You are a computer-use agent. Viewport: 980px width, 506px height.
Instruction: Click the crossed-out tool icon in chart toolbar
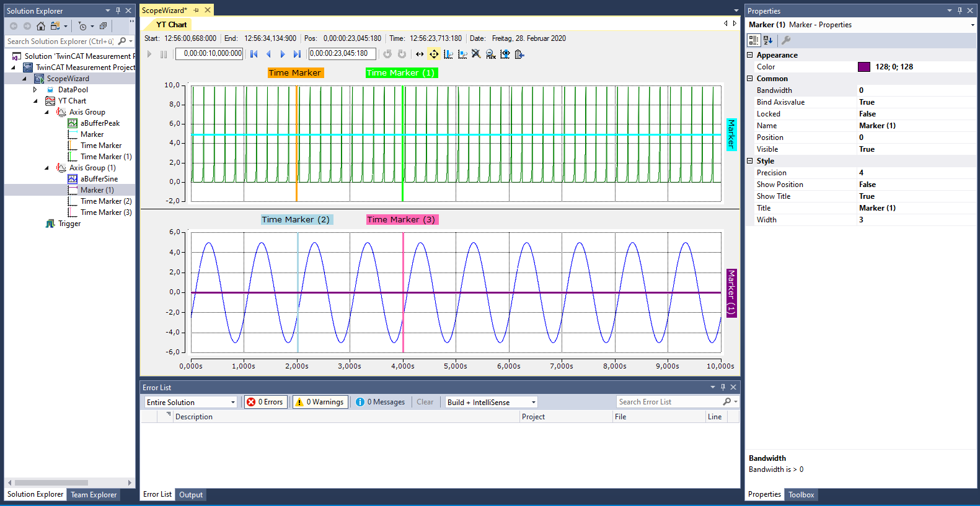pyautogui.click(x=476, y=55)
